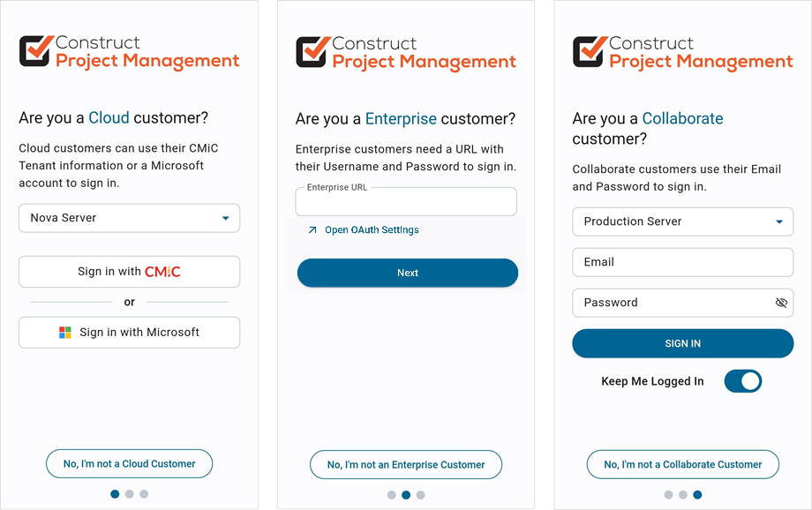Click the Microsoft logo icon
Screen dimensions: 812x510
65,333
